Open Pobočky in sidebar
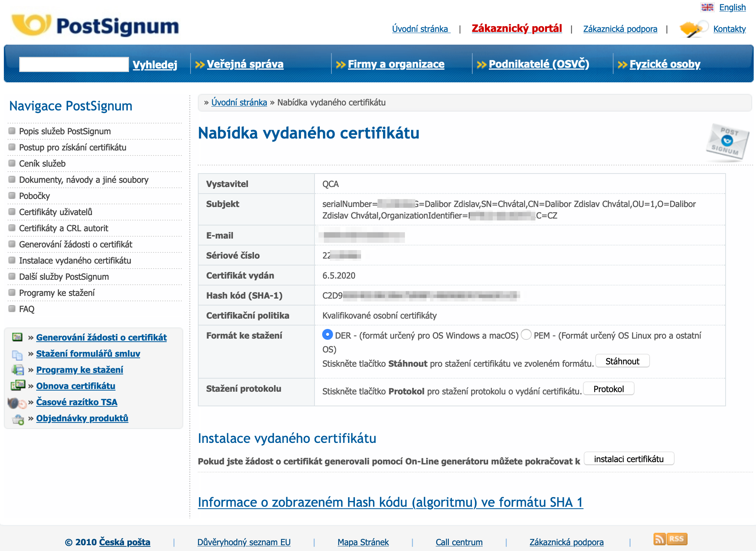 (35, 196)
